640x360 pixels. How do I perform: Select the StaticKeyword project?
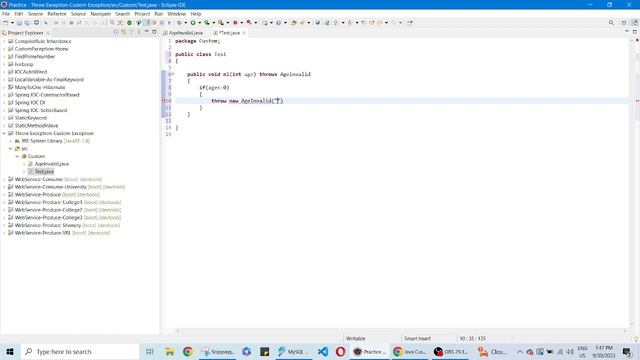click(31, 118)
